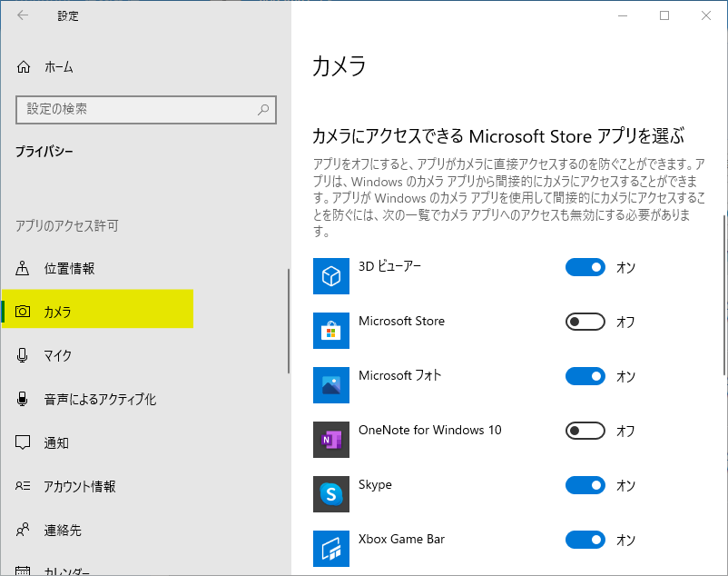Viewport: 728px width, 576px height.
Task: Click the main content vertical scrollbar
Action: pos(724,295)
